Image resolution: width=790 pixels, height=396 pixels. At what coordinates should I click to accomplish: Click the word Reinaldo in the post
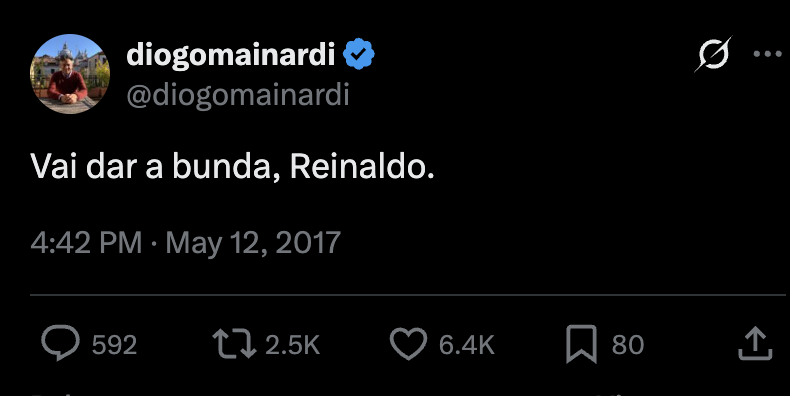click(359, 166)
